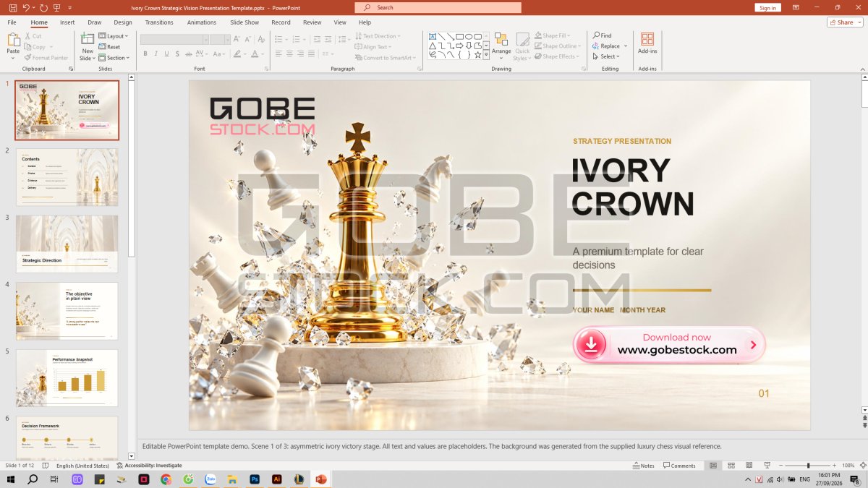Open the Replace dropdown arrow
Image resolution: width=868 pixels, height=488 pixels.
pyautogui.click(x=626, y=46)
